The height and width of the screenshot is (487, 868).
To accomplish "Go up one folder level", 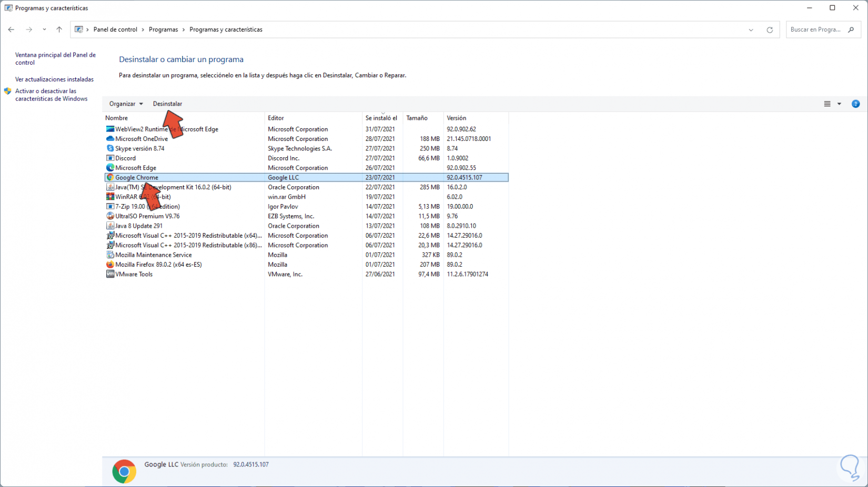I will click(59, 29).
